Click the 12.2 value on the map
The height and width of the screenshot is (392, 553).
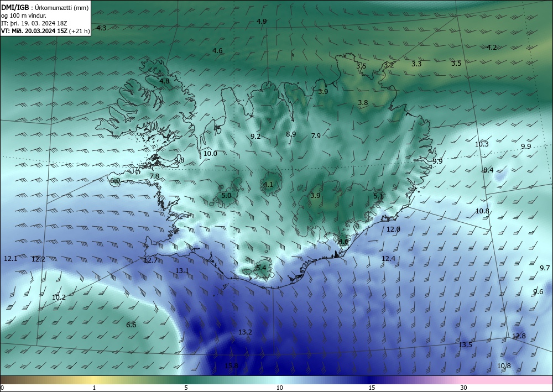38,259
